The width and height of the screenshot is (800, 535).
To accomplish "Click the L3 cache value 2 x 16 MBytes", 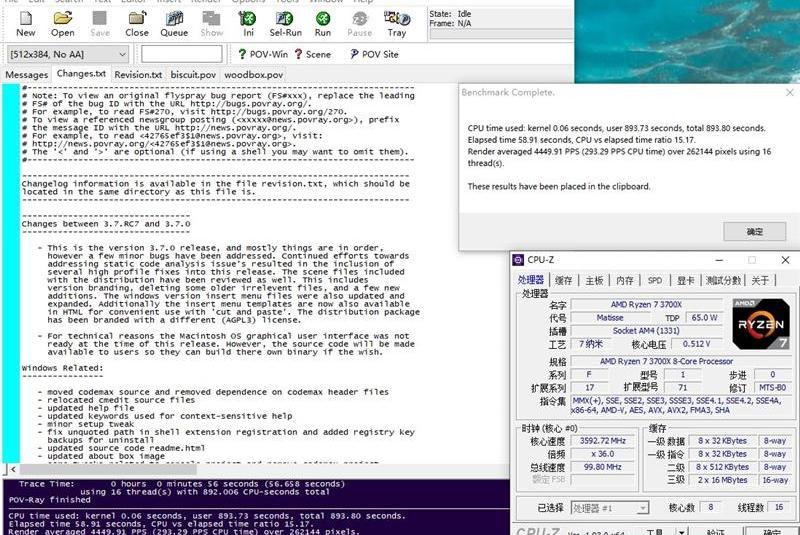I will 722,480.
